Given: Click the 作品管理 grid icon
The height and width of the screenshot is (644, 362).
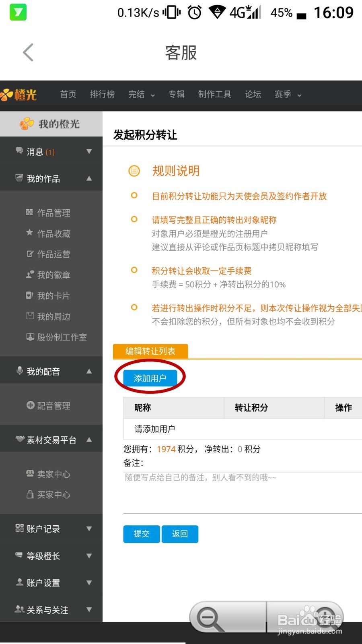Looking at the screenshot, I should [29, 212].
